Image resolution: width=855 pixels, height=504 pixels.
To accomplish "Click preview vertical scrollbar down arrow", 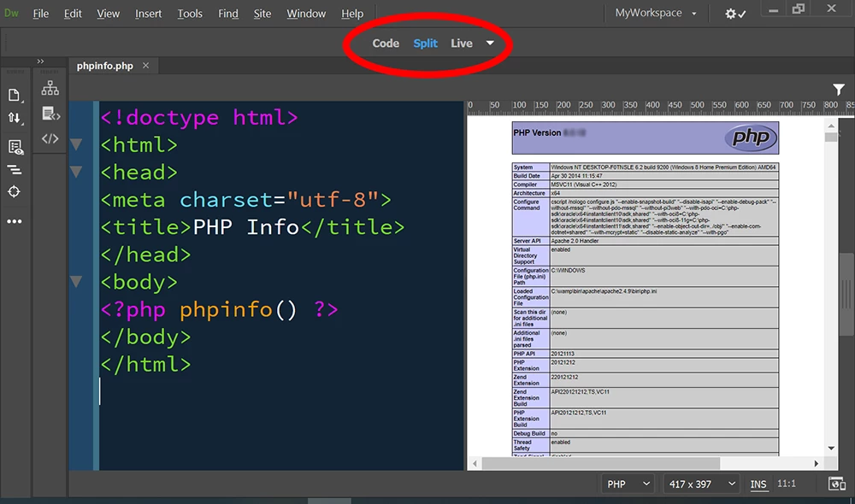I will coord(831,448).
